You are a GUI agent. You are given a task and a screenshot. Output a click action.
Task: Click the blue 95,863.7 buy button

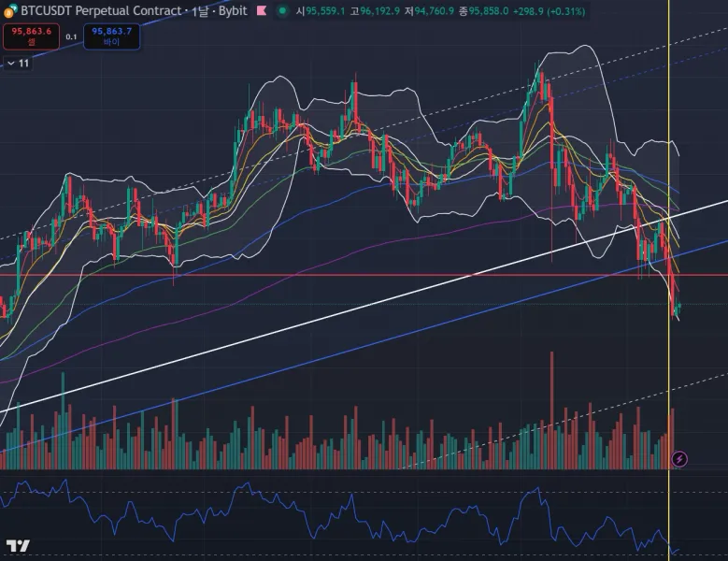click(x=111, y=36)
